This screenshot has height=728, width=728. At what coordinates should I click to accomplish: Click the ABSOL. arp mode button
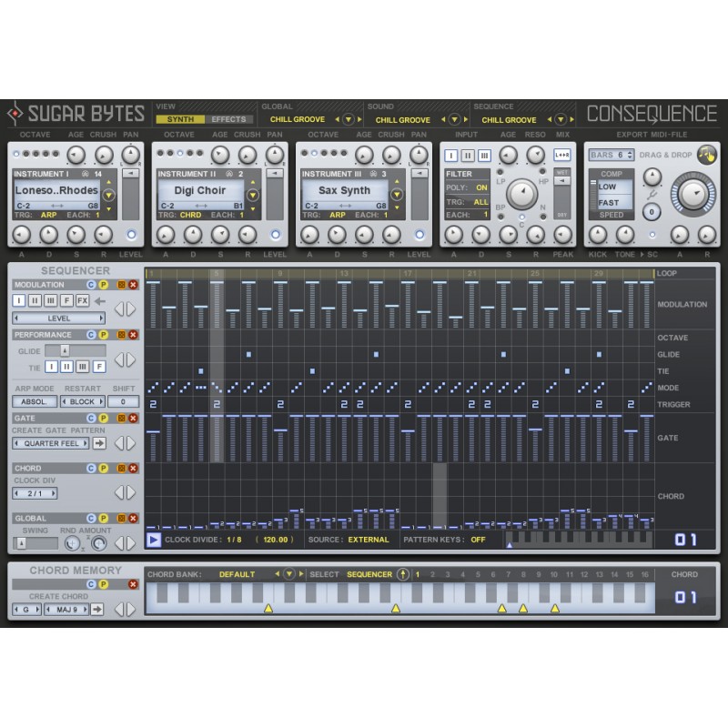point(33,401)
